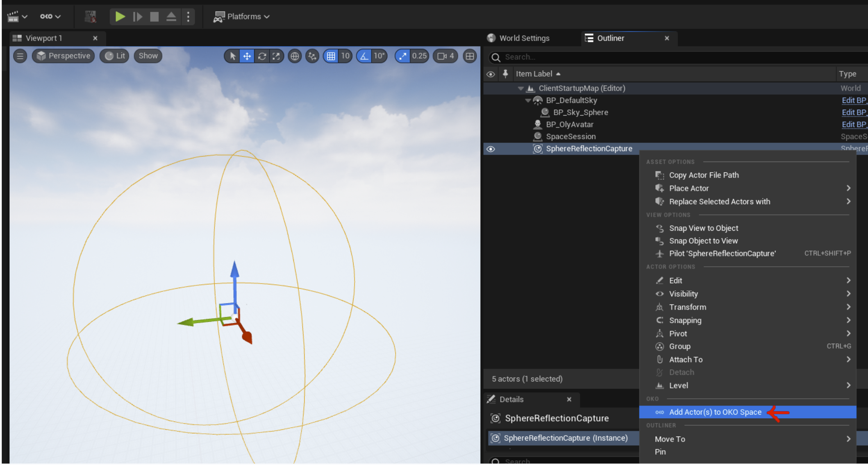Switch to the World Settings tab
Image resolution: width=868 pixels, height=465 pixels.
523,38
